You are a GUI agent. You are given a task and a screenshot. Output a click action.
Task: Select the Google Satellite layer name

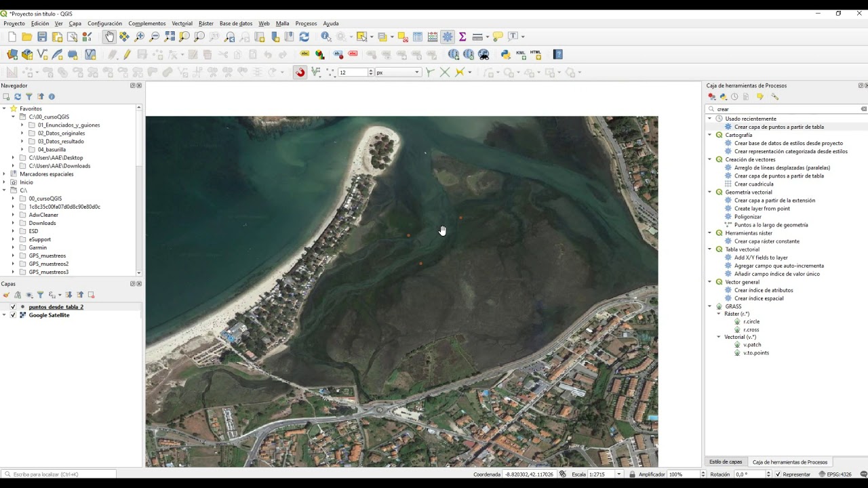(49, 315)
